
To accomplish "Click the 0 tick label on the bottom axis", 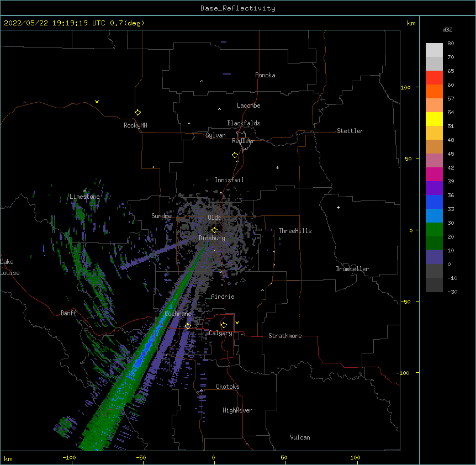I will (x=213, y=457).
